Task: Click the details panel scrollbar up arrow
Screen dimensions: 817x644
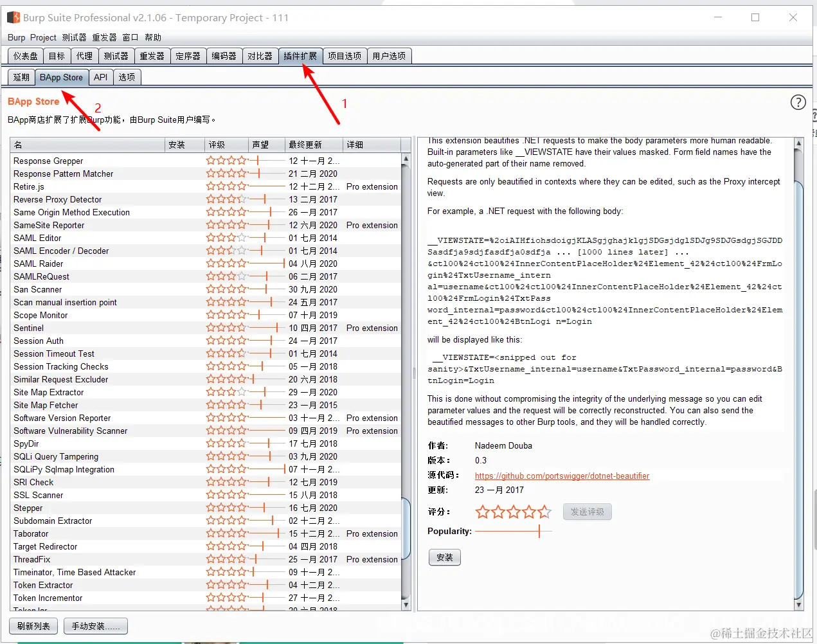Action: click(799, 143)
